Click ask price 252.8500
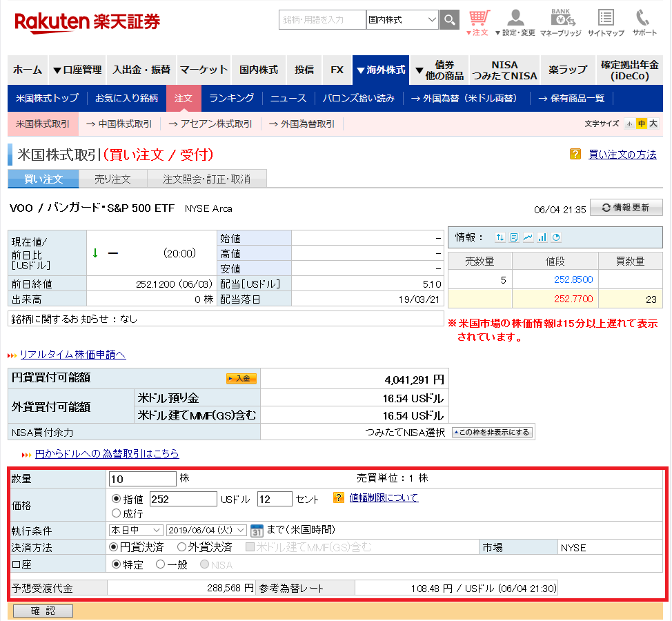The image size is (672, 621). pos(573,279)
